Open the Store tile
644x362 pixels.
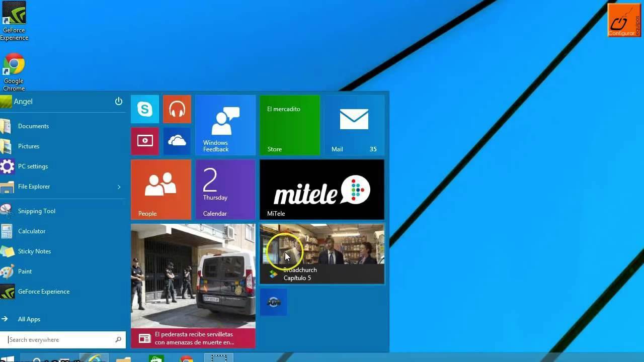(x=289, y=125)
